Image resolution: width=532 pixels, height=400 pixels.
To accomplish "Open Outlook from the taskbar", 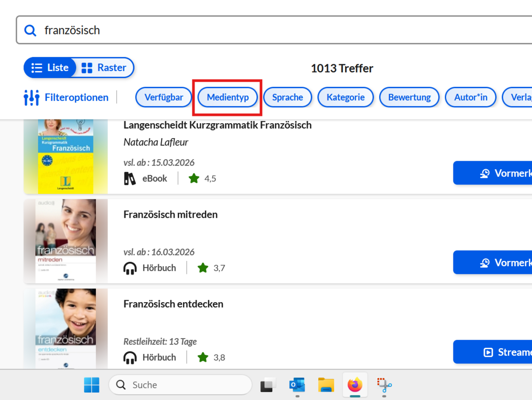I will pos(297,385).
